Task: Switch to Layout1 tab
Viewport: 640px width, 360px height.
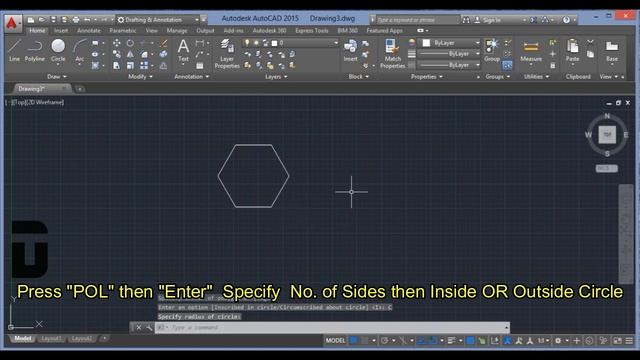Action: (x=51, y=339)
